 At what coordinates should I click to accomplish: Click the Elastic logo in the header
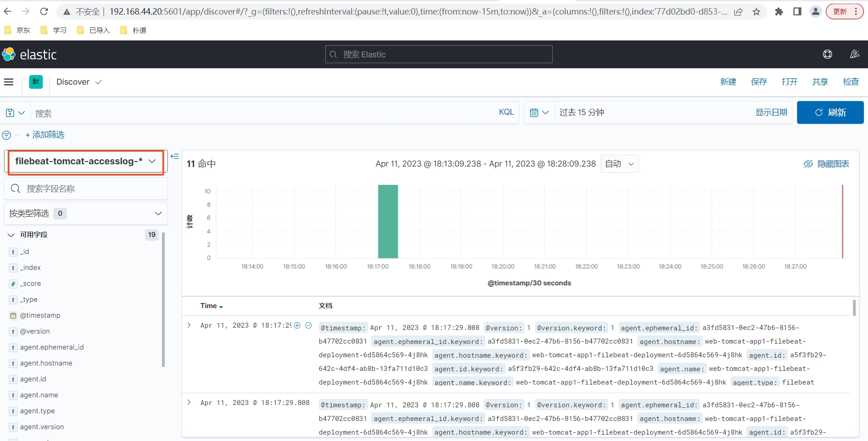click(x=30, y=55)
